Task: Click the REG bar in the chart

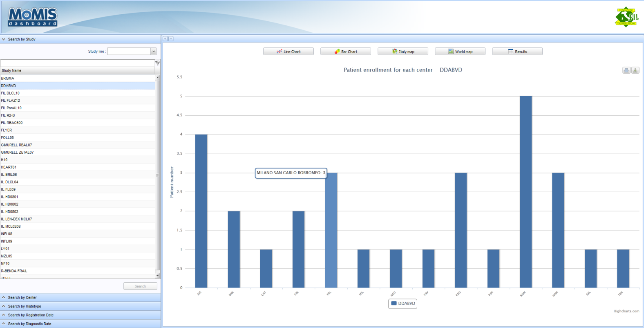Action: click(461, 230)
